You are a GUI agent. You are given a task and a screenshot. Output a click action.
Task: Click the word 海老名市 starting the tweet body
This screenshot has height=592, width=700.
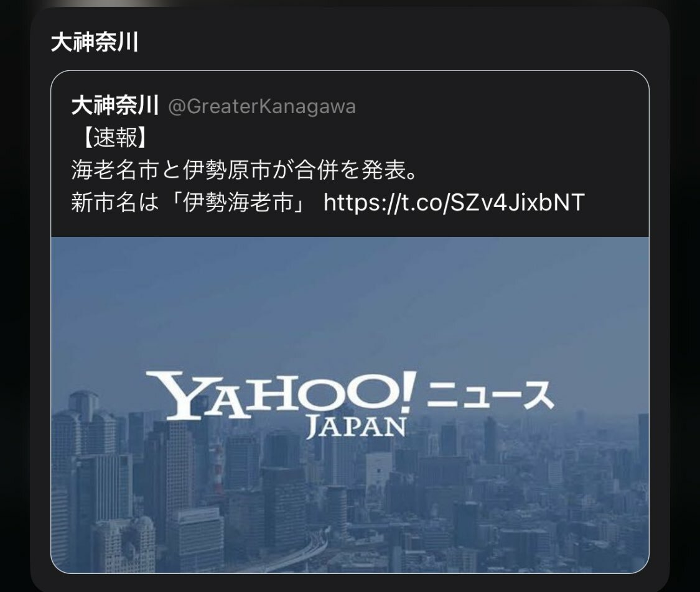(x=115, y=170)
